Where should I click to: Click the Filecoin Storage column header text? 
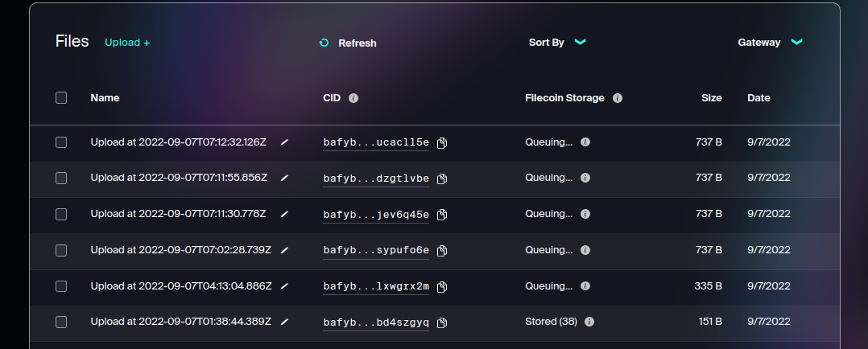click(x=564, y=98)
